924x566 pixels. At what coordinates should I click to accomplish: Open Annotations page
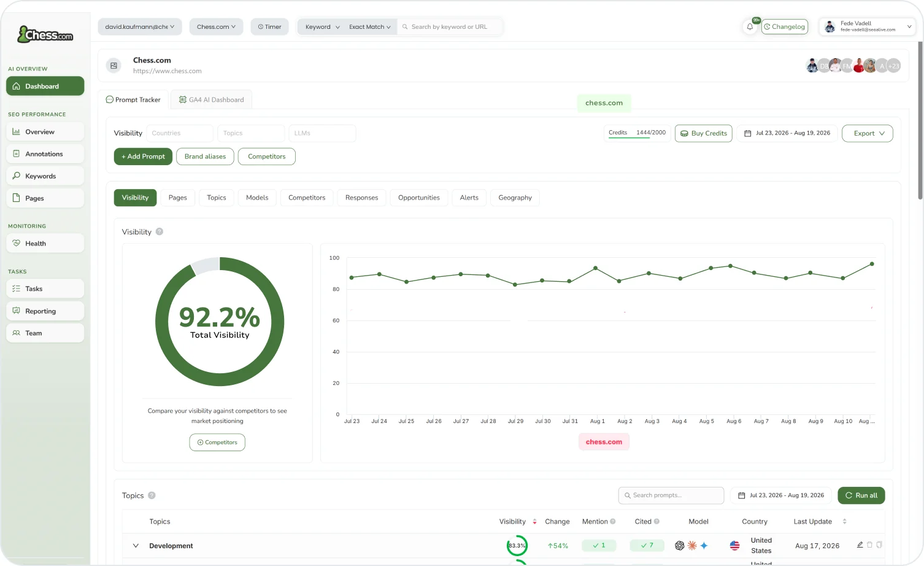coord(45,154)
